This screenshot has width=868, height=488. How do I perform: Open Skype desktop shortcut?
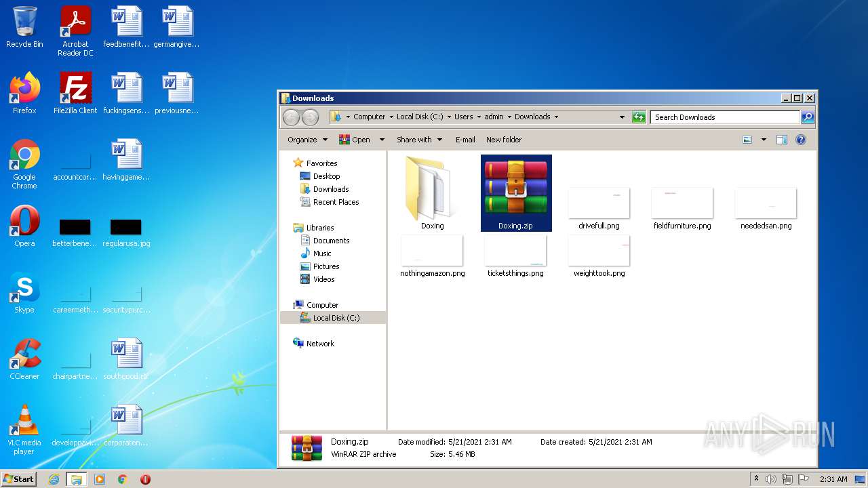coord(24,292)
